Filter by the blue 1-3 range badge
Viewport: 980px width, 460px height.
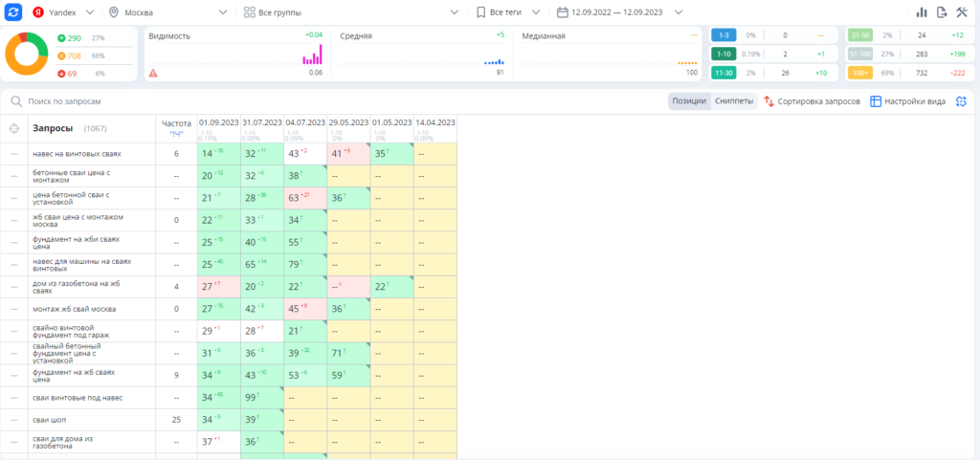click(724, 35)
